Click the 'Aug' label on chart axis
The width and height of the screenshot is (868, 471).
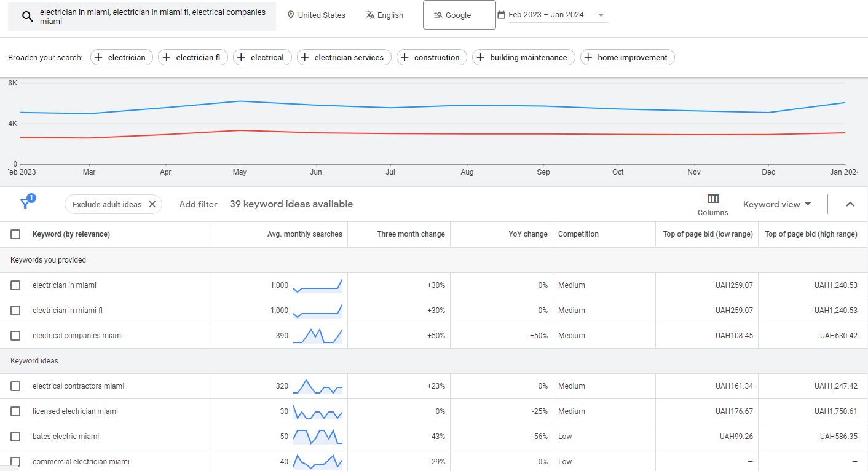pyautogui.click(x=467, y=172)
